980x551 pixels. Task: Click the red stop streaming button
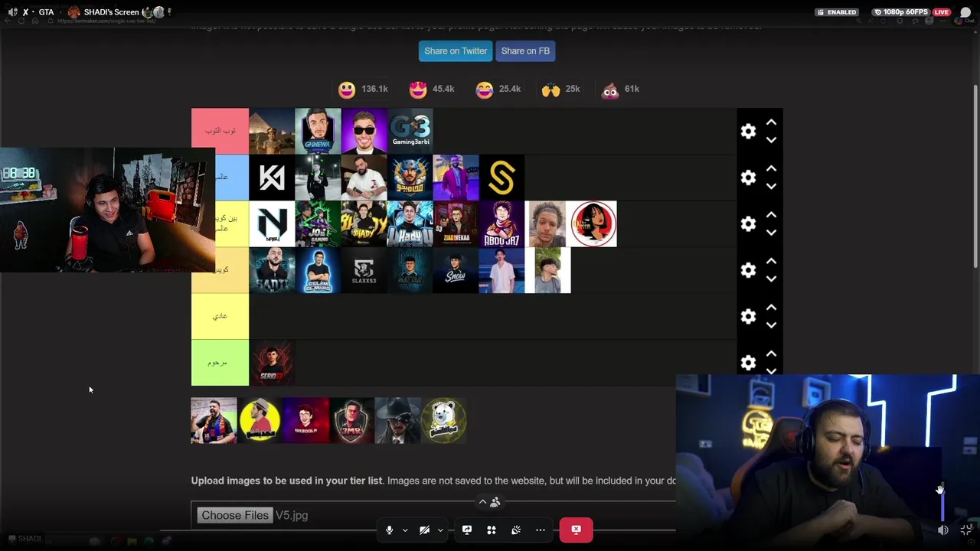[x=576, y=530]
